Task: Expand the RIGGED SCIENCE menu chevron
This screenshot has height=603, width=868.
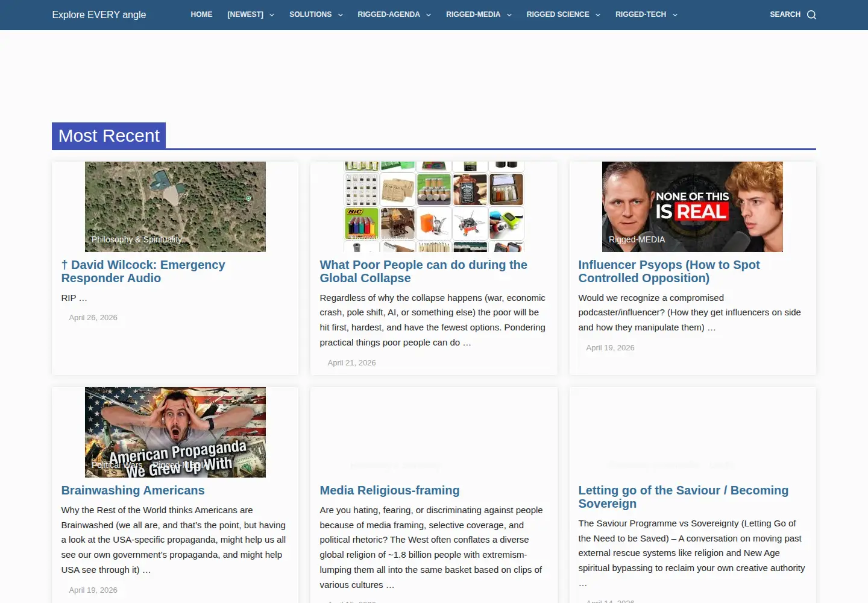Action: point(598,15)
